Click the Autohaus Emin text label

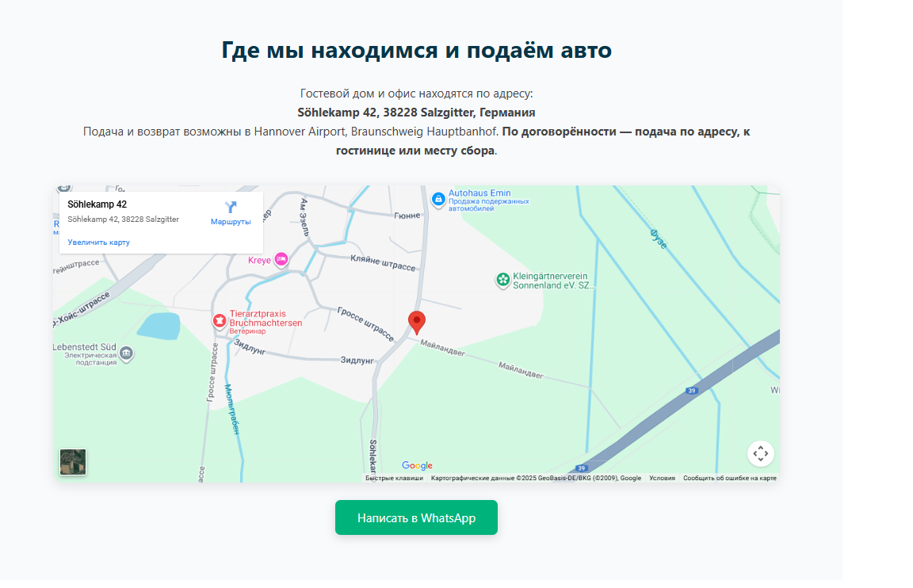point(479,193)
